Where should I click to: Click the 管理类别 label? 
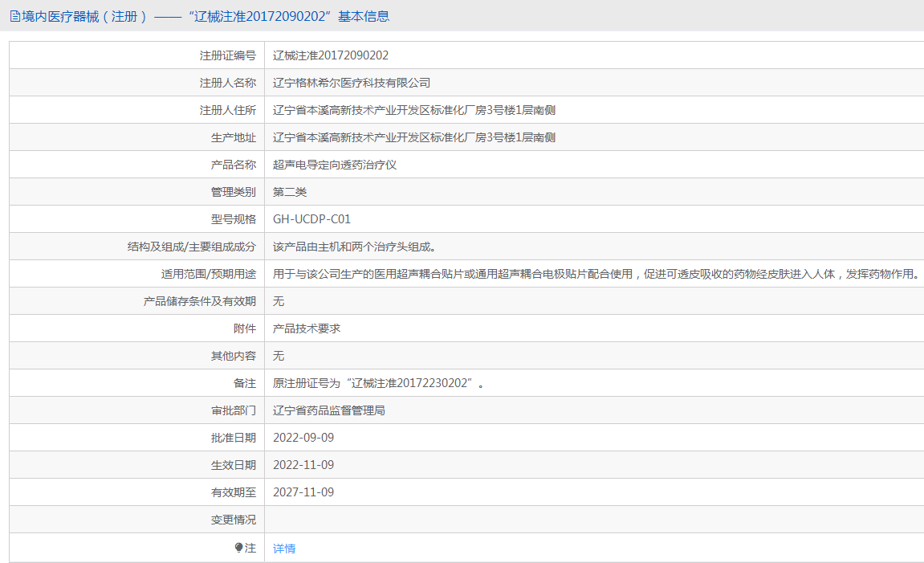point(234,192)
